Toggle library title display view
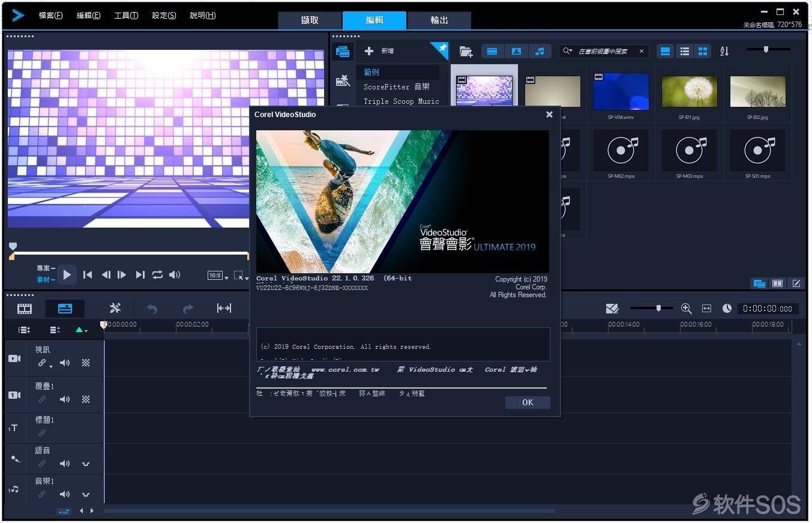812x523 pixels. tap(666, 52)
